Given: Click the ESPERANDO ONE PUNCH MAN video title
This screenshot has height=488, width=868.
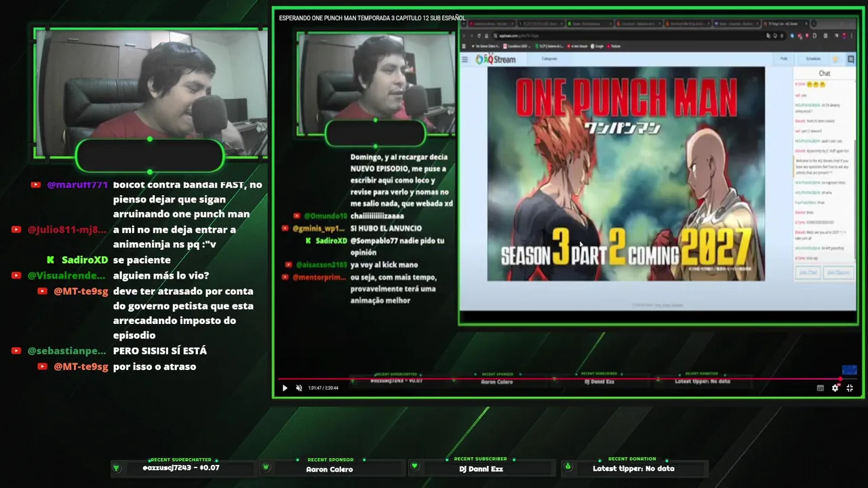Looking at the screenshot, I should point(372,18).
